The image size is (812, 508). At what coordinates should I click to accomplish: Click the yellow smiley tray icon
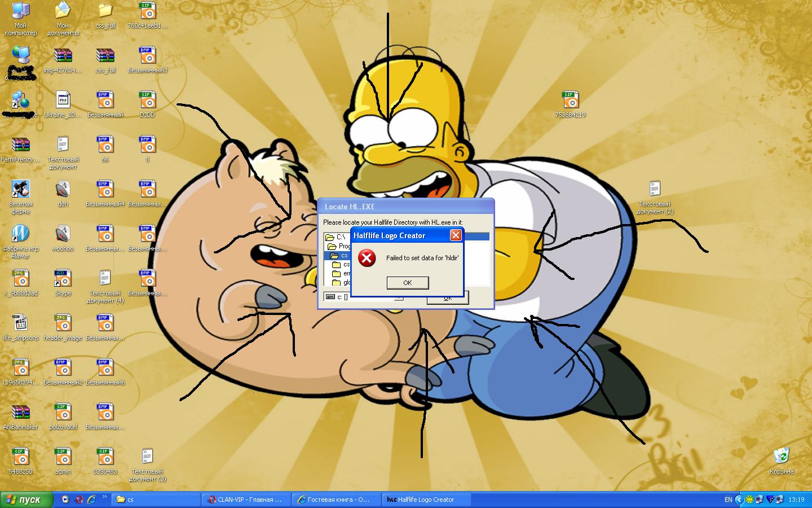coord(749,500)
